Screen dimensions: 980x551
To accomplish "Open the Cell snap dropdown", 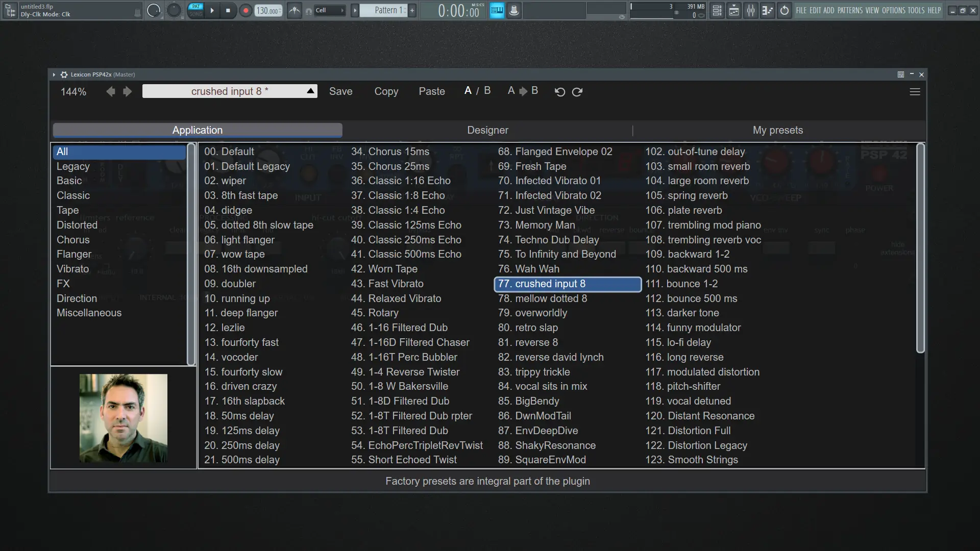I will tap(329, 10).
